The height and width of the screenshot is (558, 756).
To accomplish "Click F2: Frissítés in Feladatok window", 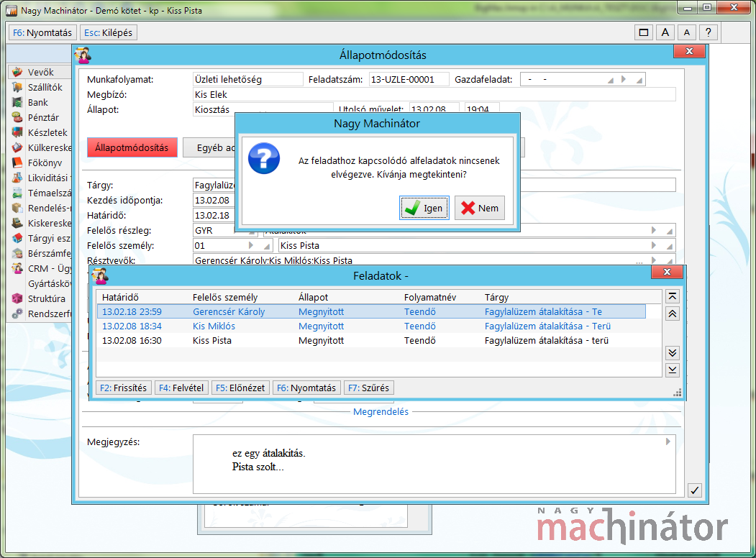I will click(124, 388).
